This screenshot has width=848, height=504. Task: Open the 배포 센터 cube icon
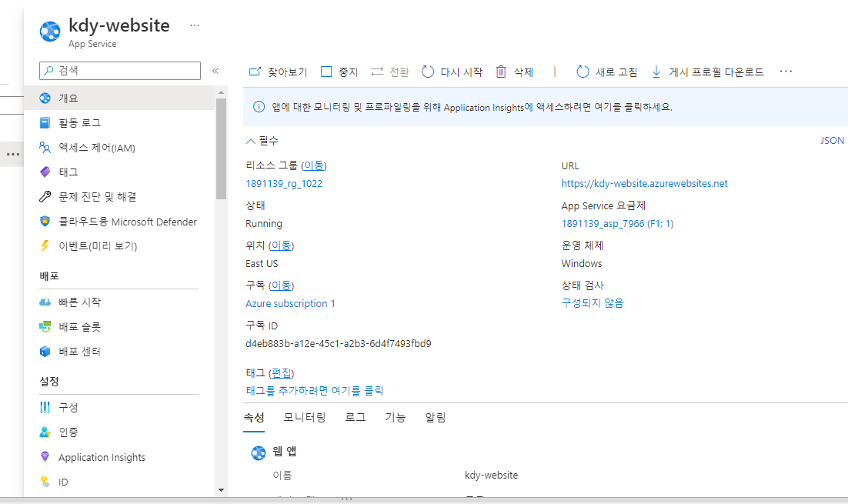tap(45, 352)
